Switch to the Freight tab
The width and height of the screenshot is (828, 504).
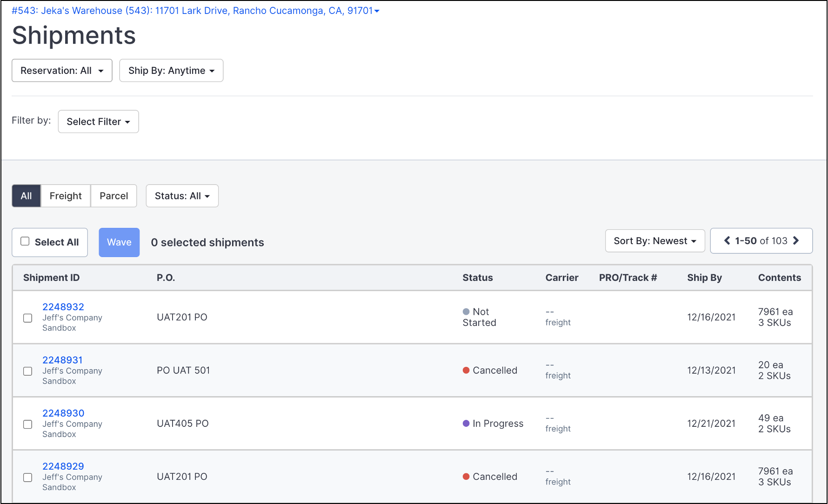[x=65, y=196]
